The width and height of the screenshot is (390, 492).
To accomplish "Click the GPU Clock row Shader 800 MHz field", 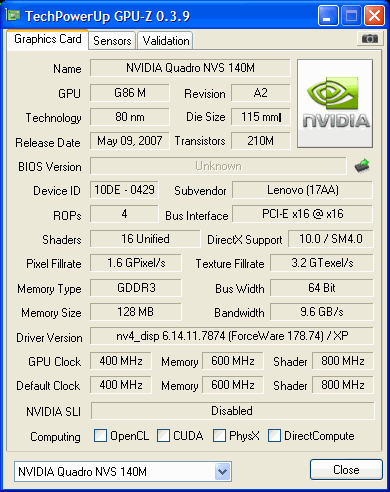I will pyautogui.click(x=343, y=361).
